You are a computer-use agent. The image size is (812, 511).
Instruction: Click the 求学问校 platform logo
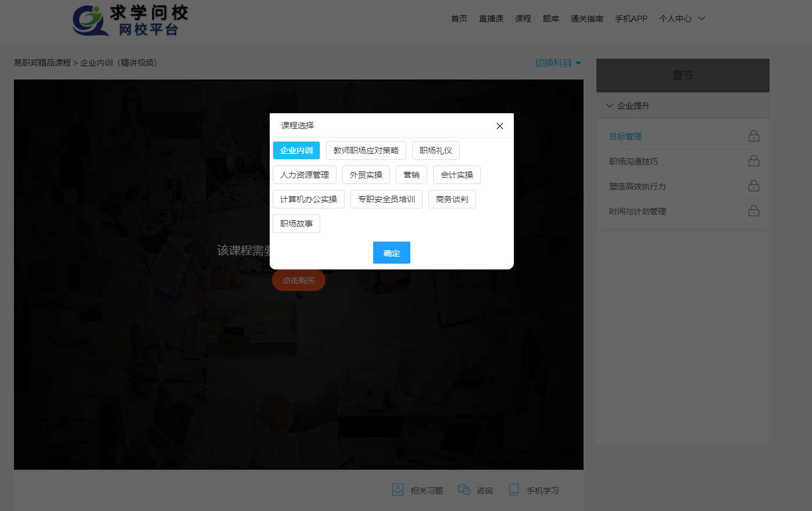pyautogui.click(x=129, y=20)
